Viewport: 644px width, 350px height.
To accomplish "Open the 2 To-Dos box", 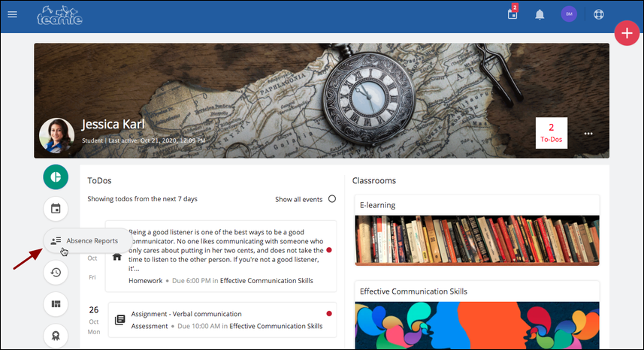I will [x=551, y=133].
